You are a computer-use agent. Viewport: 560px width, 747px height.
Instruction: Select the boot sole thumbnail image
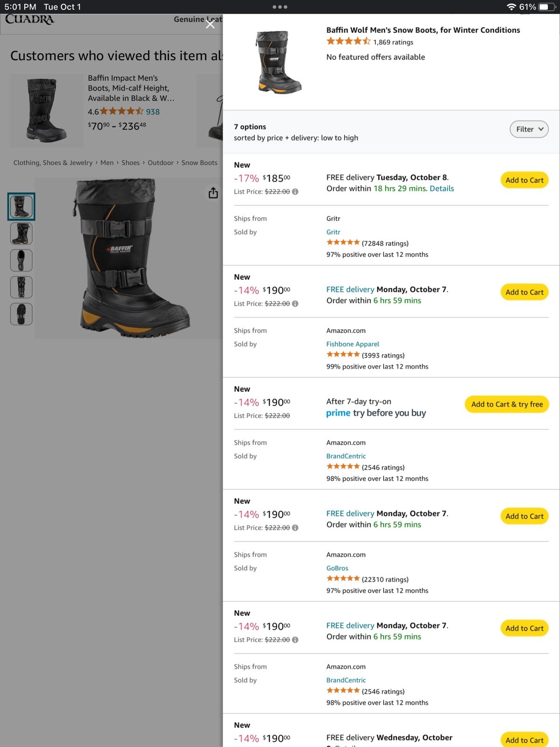point(21,314)
